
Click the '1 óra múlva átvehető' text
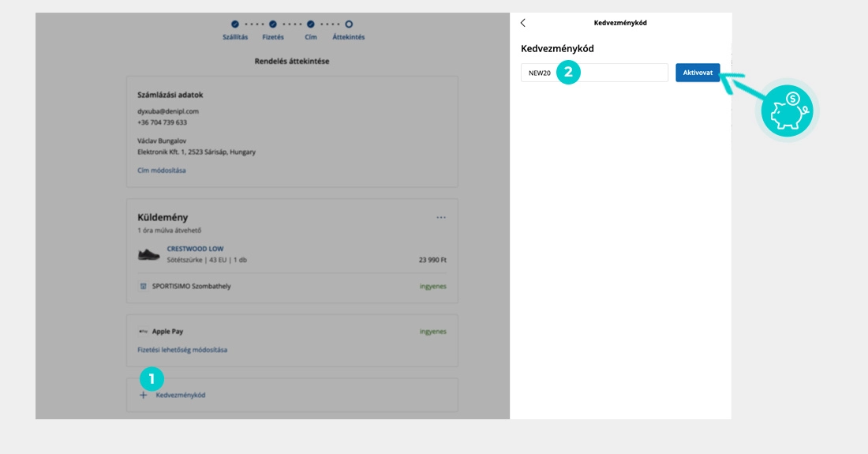click(x=170, y=231)
